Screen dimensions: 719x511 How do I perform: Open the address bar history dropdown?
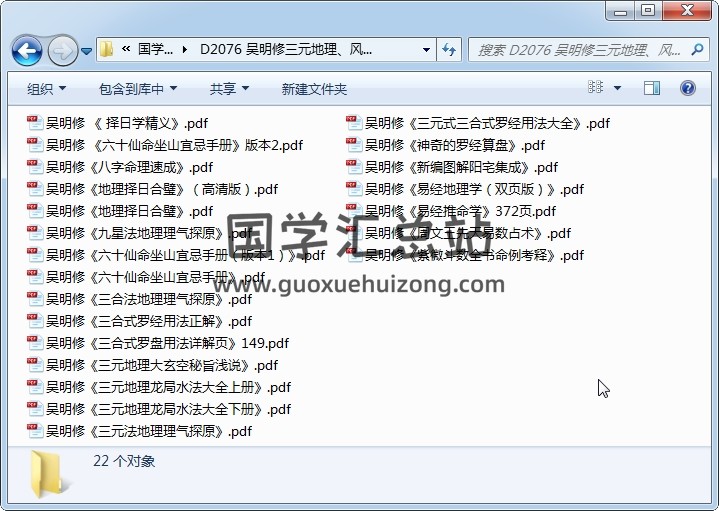click(x=426, y=49)
